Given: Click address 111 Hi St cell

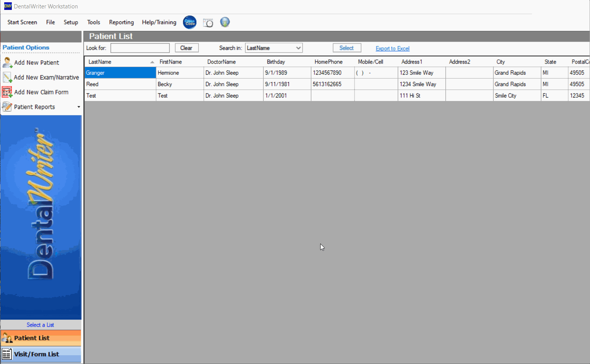Looking at the screenshot, I should click(x=422, y=96).
